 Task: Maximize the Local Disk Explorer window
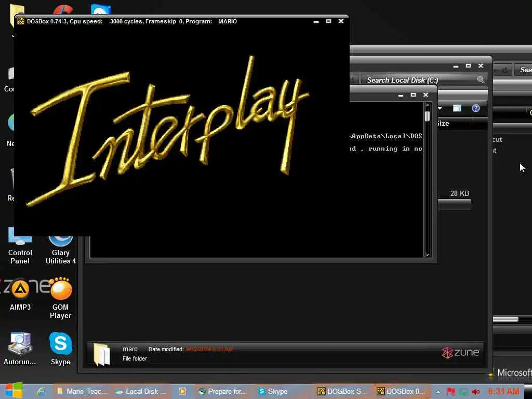tap(468, 66)
